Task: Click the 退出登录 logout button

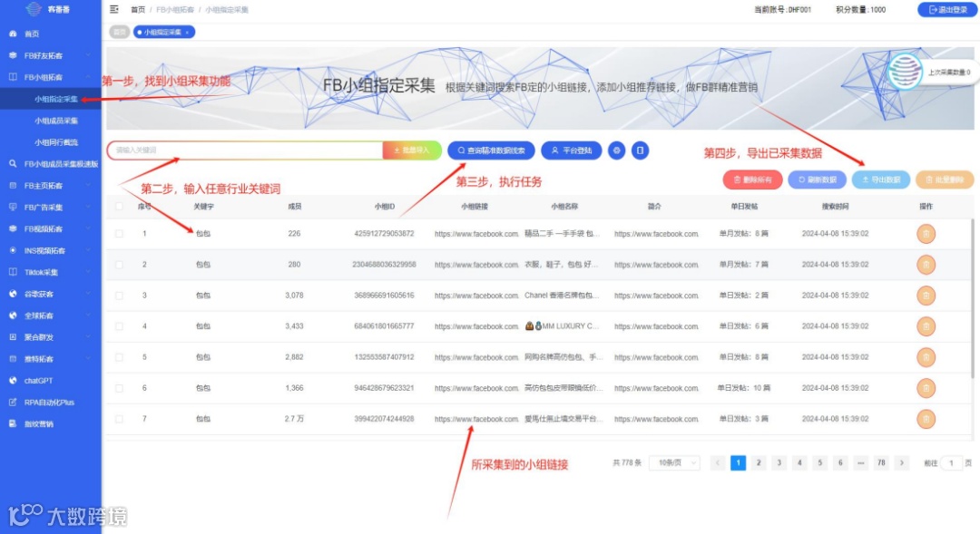Action: tap(946, 9)
